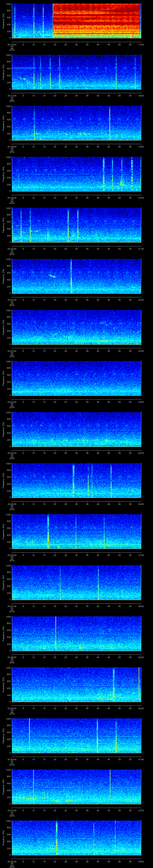Click the 24:00 end time label
This screenshot has width=153, height=868.
tap(141, 402)
